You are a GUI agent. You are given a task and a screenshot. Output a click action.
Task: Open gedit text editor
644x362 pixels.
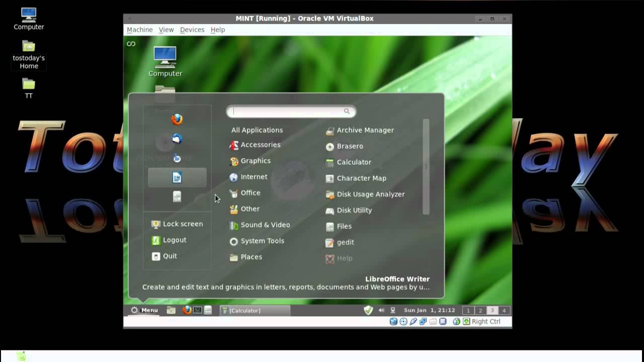click(340, 242)
